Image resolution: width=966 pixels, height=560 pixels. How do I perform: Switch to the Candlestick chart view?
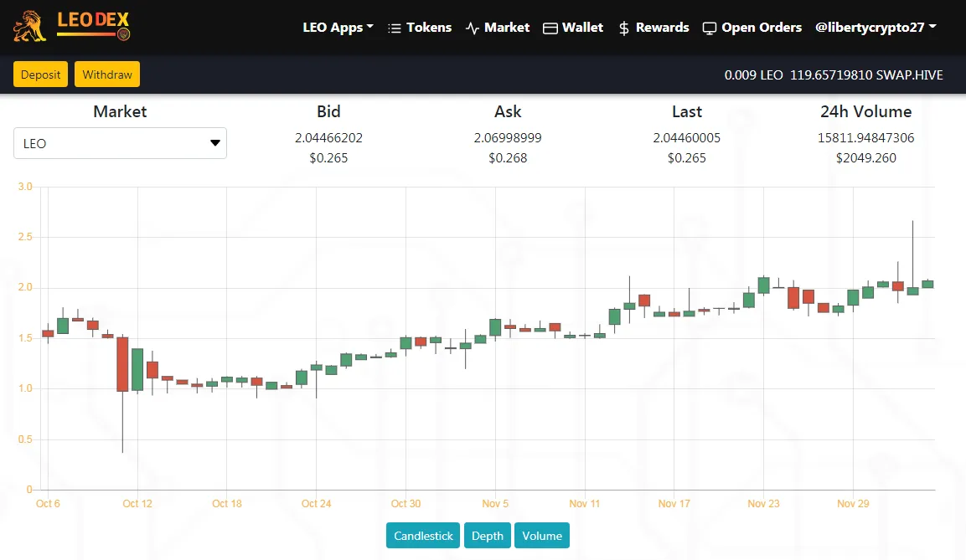(423, 536)
